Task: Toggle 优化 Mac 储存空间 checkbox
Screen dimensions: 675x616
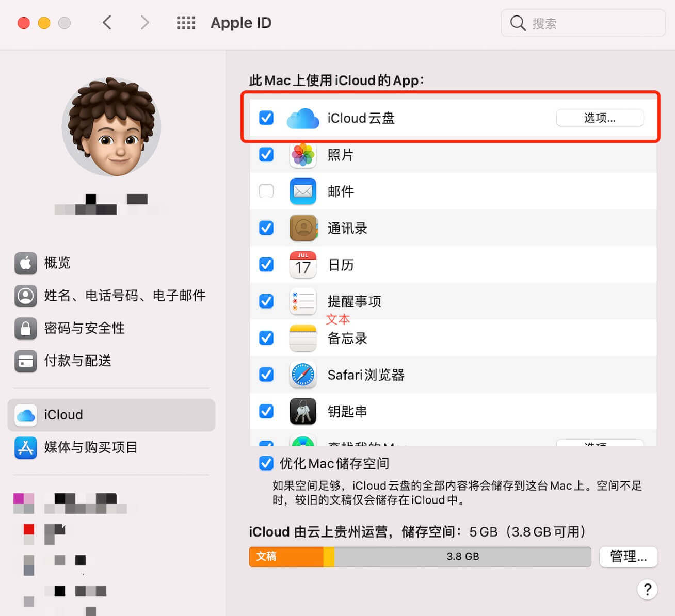Action: (266, 463)
